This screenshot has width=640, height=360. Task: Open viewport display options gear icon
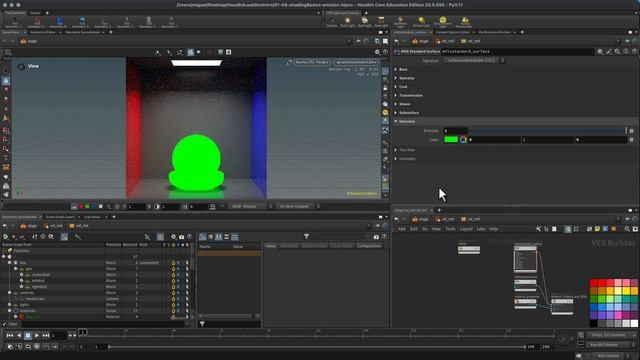click(x=377, y=52)
